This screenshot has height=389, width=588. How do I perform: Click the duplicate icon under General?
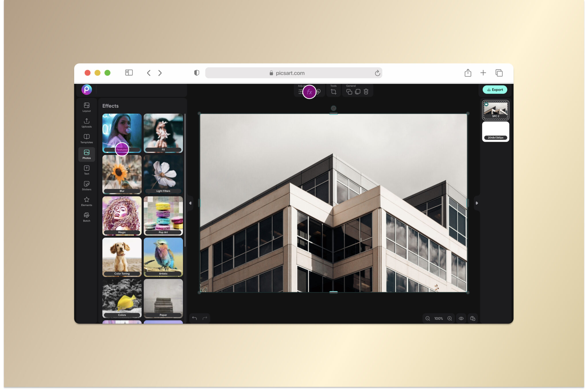349,92
